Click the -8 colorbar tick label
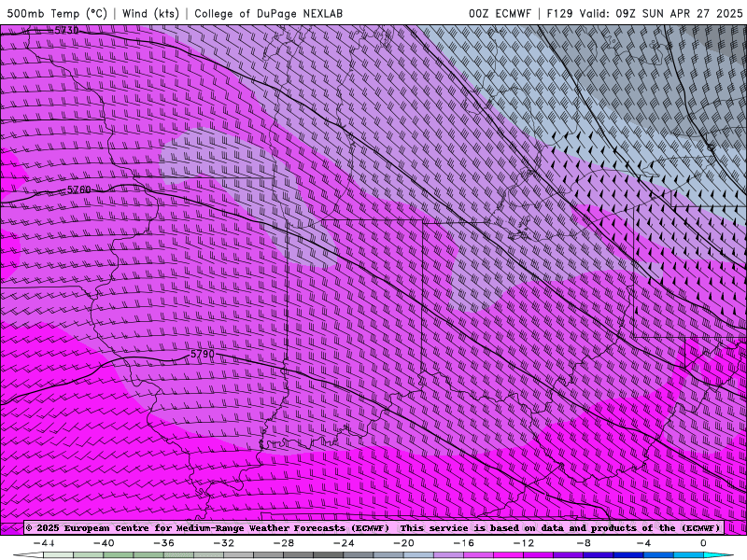Image resolution: width=747 pixels, height=560 pixels. tap(585, 543)
